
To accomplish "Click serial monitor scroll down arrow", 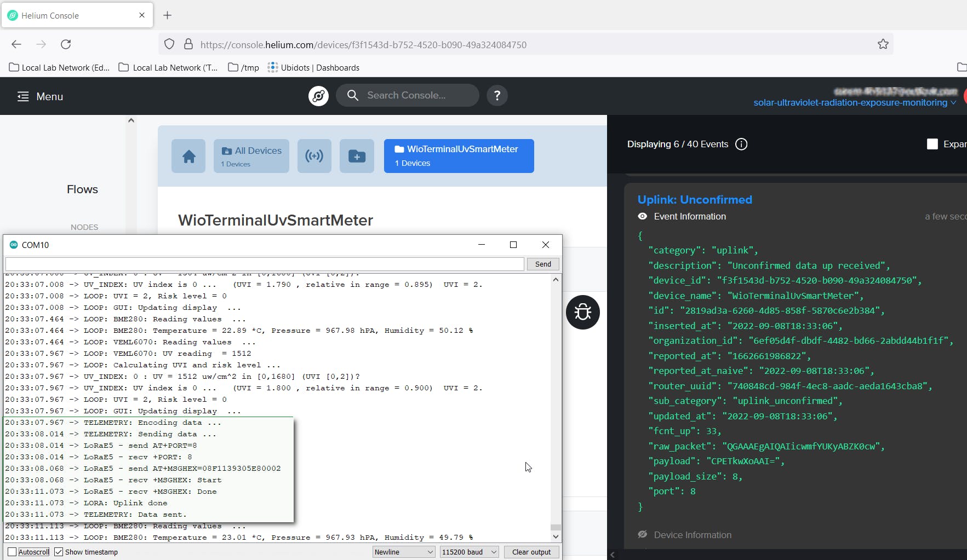I will point(556,537).
